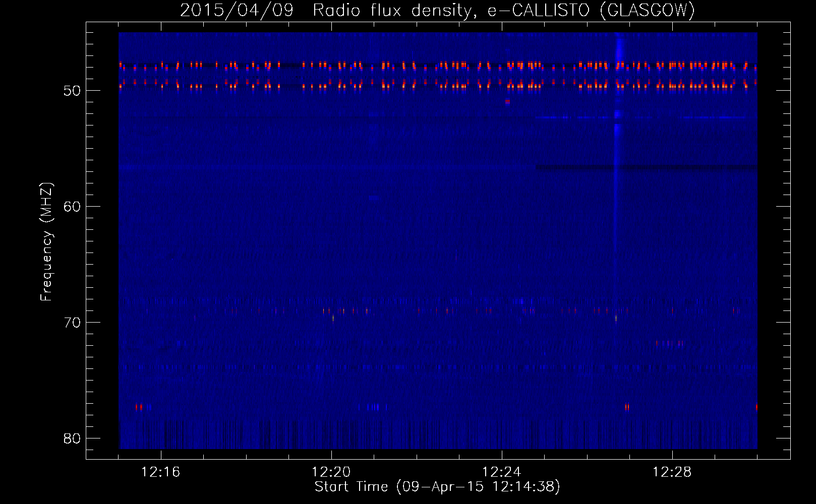
Task: Click the red marks near 77 MHz after 12:26
Action: point(627,407)
